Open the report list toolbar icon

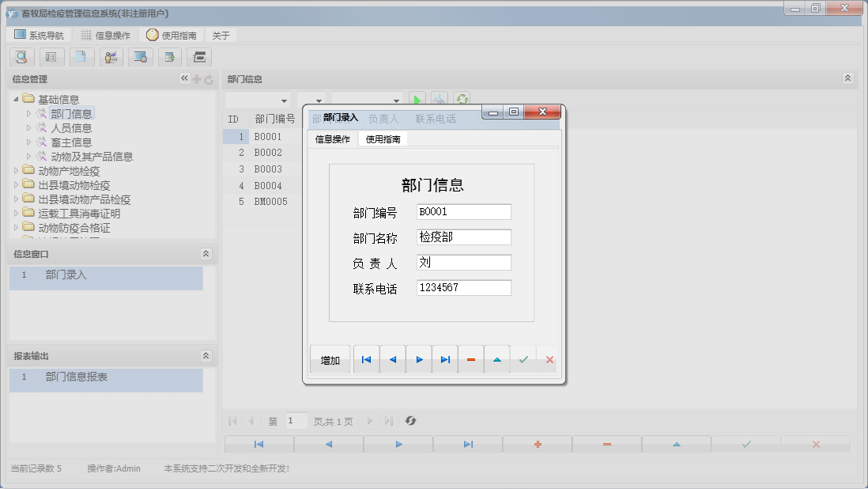coord(51,57)
